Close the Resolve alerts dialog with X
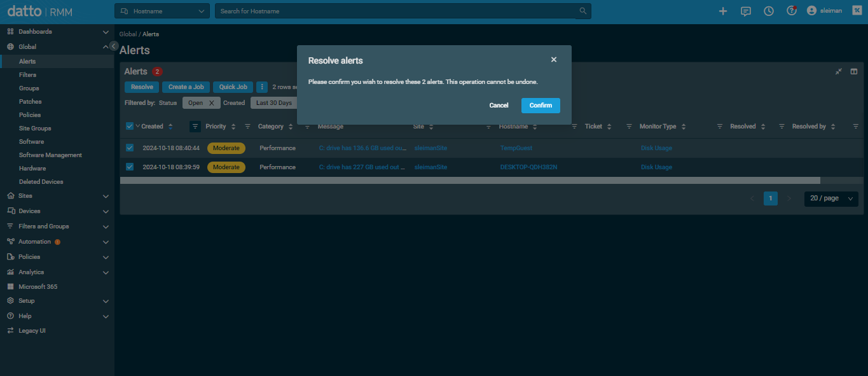Image resolution: width=868 pixels, height=376 pixels. click(553, 60)
